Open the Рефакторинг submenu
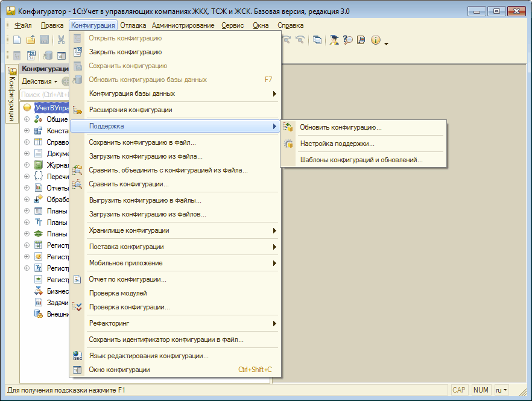Screen dimensions: 532x401 click(x=176, y=323)
